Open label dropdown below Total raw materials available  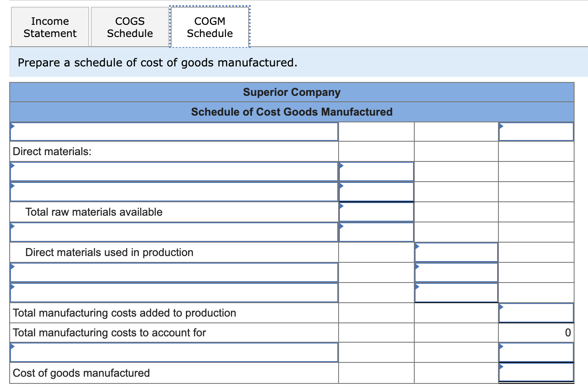tap(174, 232)
